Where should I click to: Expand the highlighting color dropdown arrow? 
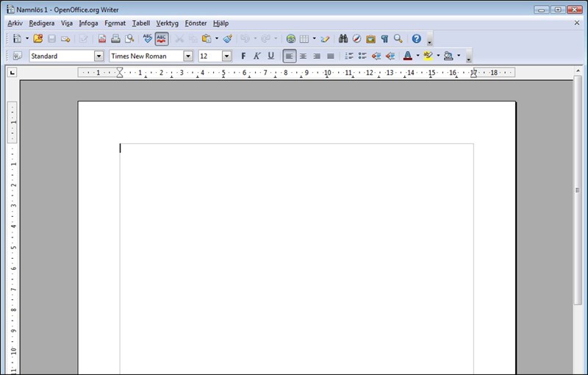pos(438,56)
